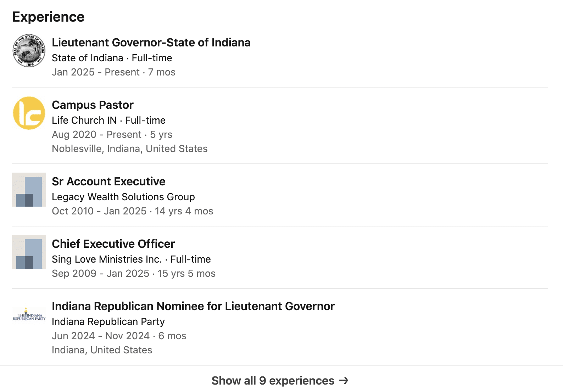This screenshot has height=392, width=563.
Task: Open the Lieutenant Governor-State of Indiana title
Action: (151, 43)
